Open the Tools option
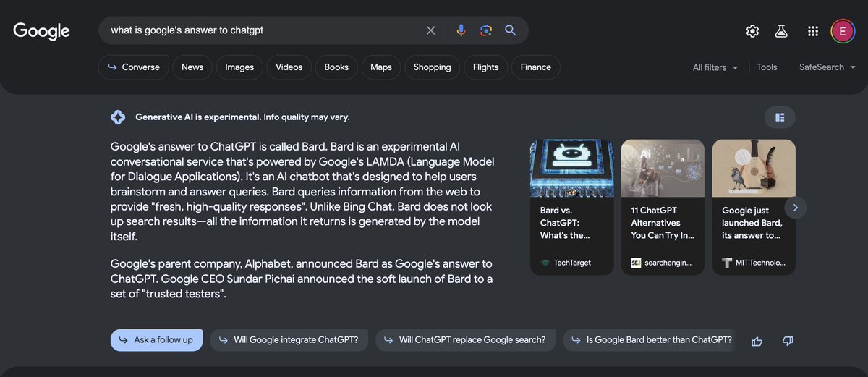The image size is (868, 377). click(x=767, y=67)
